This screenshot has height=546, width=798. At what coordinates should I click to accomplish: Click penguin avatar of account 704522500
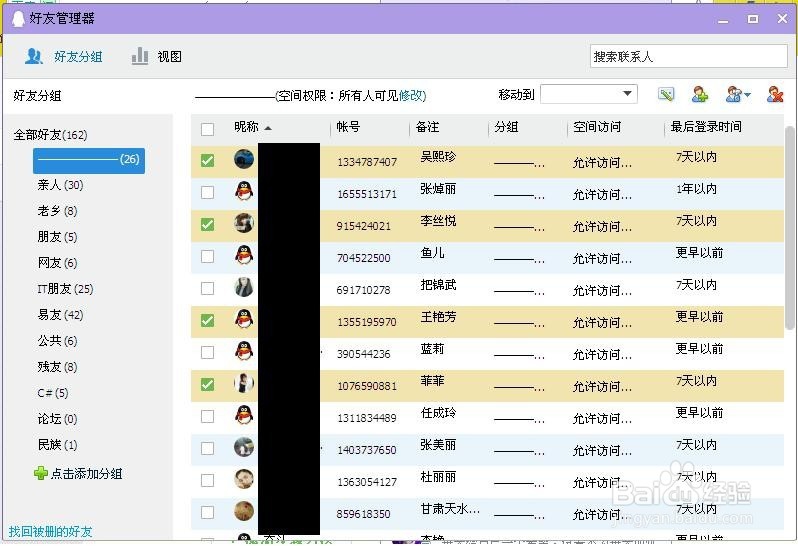click(x=244, y=255)
